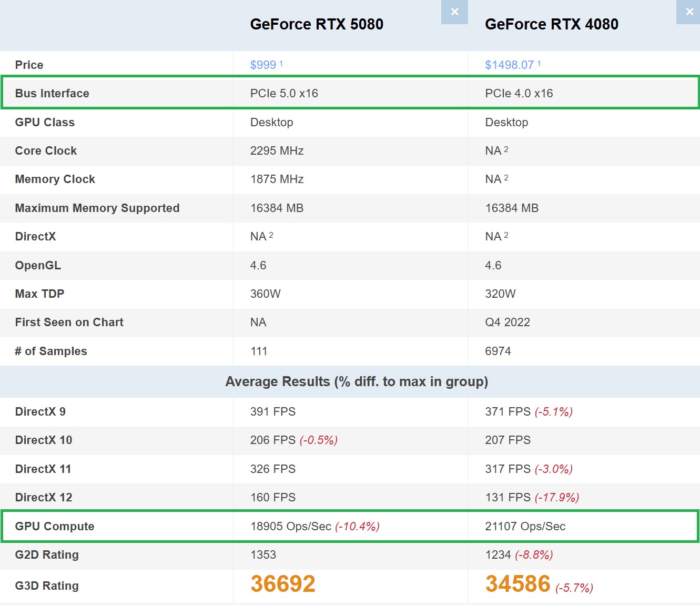The height and width of the screenshot is (605, 700).
Task: Open the $1498.07 price link
Action: point(509,65)
